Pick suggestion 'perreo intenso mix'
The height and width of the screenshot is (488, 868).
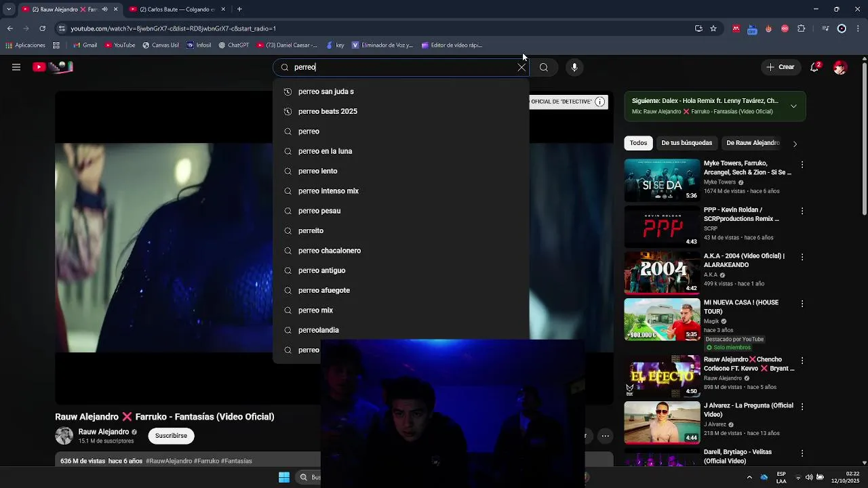point(401,191)
